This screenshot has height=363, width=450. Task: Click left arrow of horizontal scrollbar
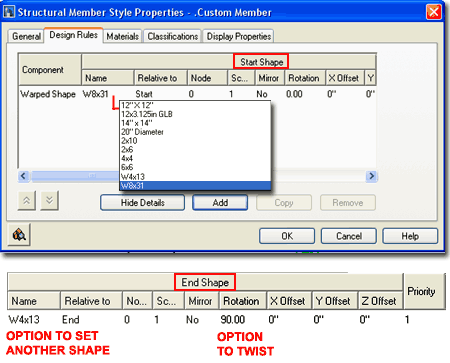(23, 176)
